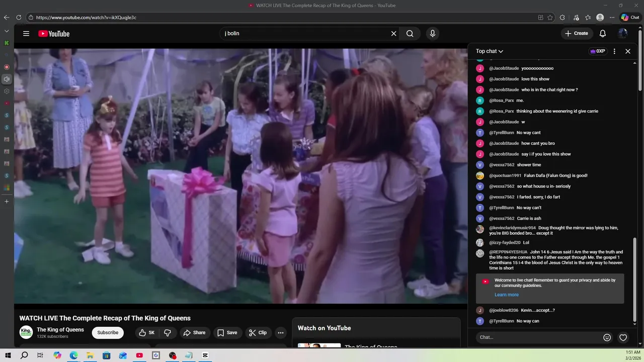Screen dimensions: 644x362
Task: Go back with the browser back arrow
Action: pyautogui.click(x=7, y=18)
